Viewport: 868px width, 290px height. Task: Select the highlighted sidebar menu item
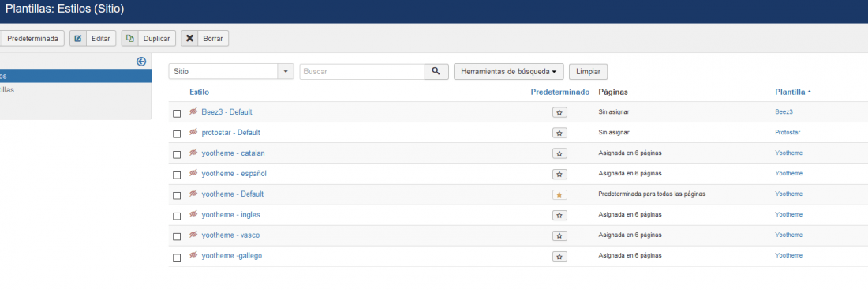75,76
